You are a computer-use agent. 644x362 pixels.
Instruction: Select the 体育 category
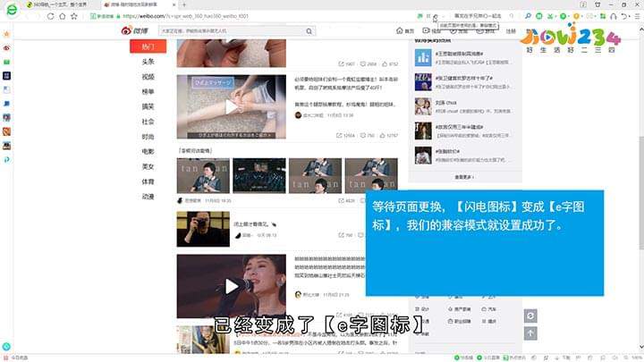(x=148, y=181)
